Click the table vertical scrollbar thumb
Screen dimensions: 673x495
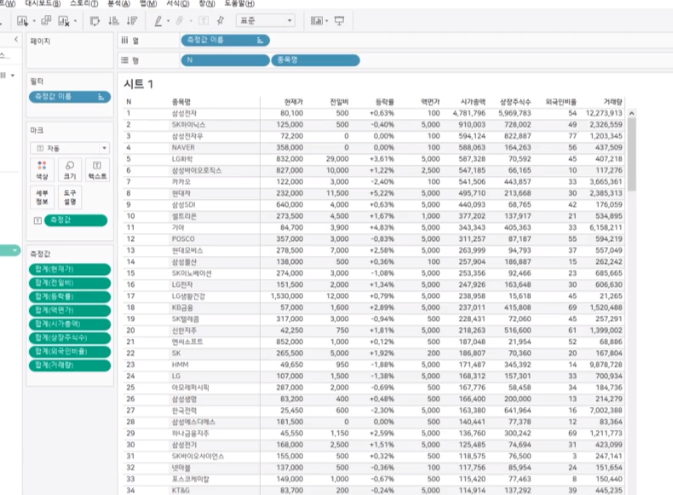[632, 155]
